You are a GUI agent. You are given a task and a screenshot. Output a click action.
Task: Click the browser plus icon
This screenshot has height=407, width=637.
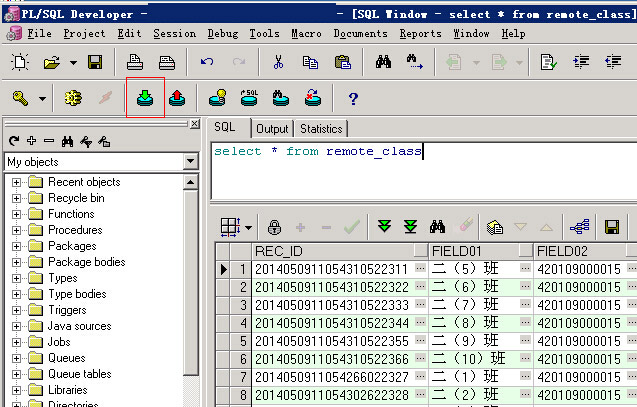point(31,141)
